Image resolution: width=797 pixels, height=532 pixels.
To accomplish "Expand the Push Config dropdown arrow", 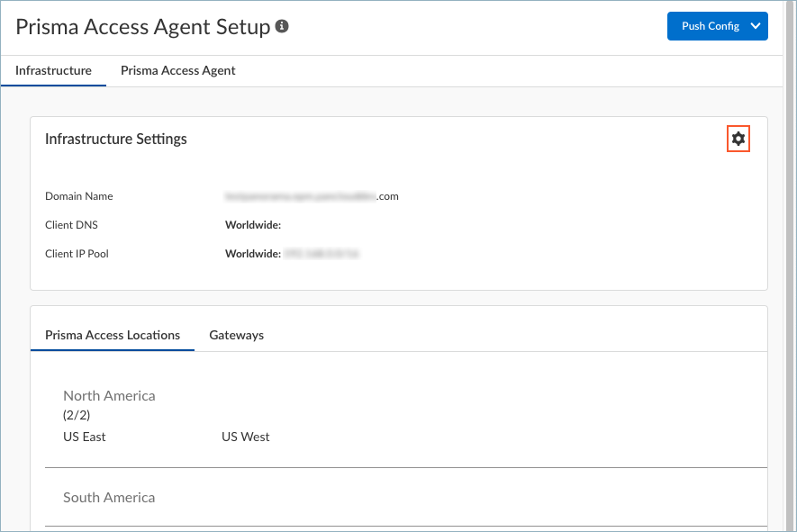I will 756,26.
